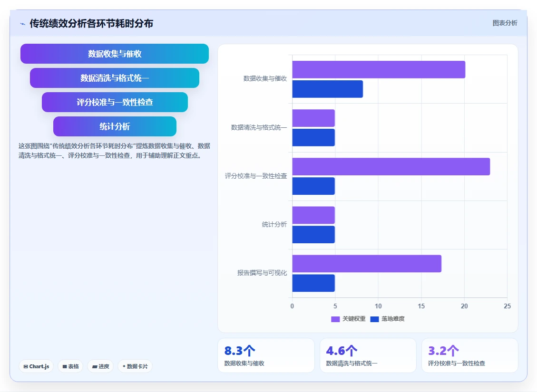Click the 数据卡片 tag chip
This screenshot has width=537, height=392.
(x=135, y=366)
